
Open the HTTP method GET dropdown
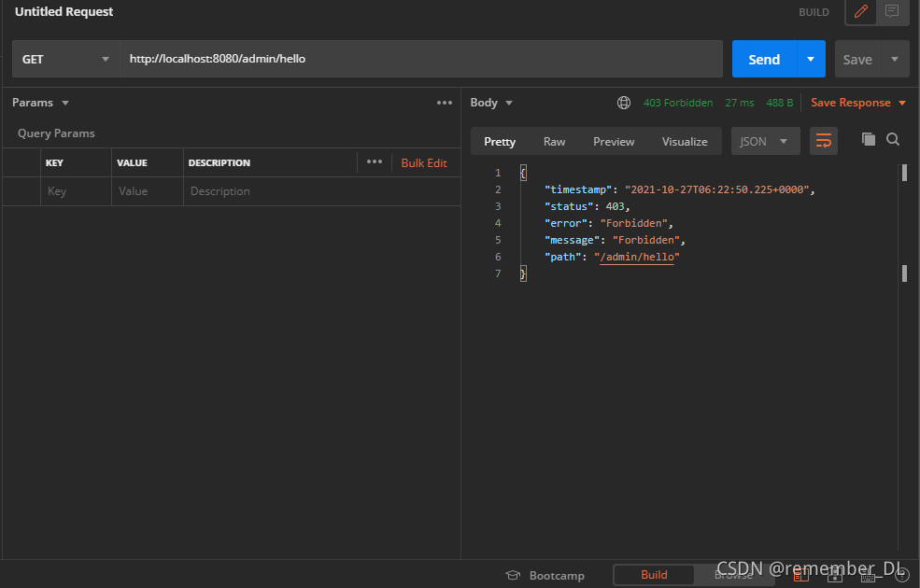point(65,59)
